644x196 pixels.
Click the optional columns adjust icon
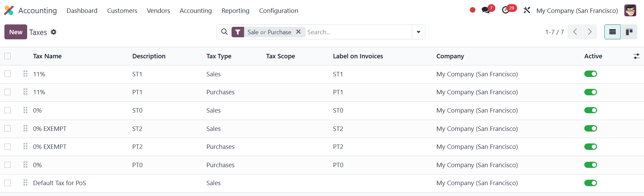pyautogui.click(x=637, y=56)
